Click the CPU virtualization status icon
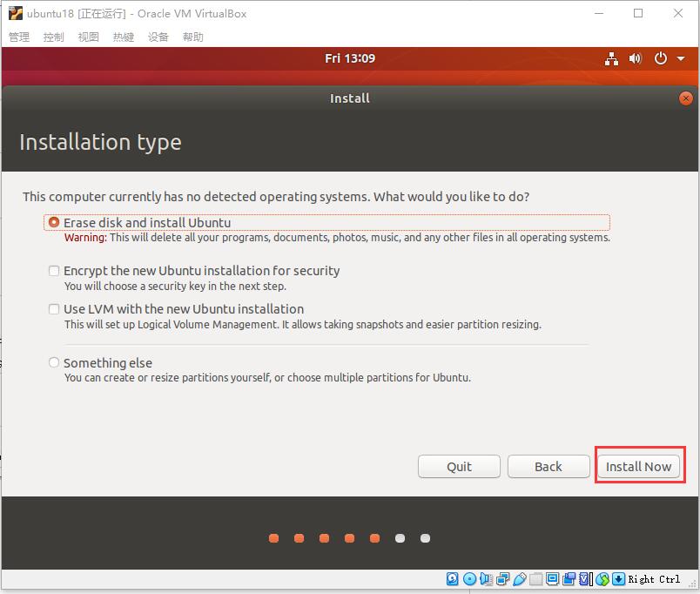Image resolution: width=700 pixels, height=594 pixels. coord(584,579)
